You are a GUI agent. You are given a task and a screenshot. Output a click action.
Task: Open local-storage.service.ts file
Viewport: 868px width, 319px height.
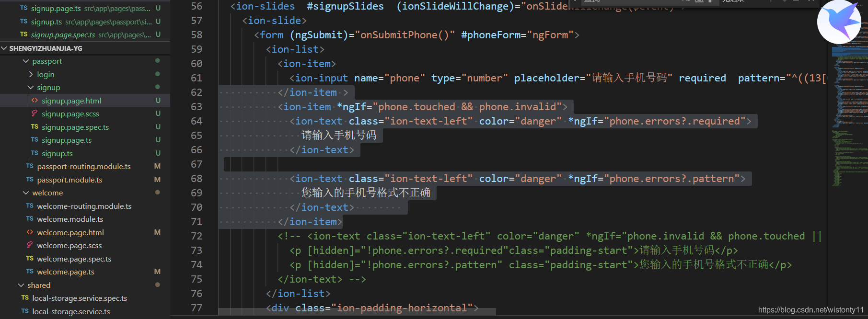tap(85, 311)
